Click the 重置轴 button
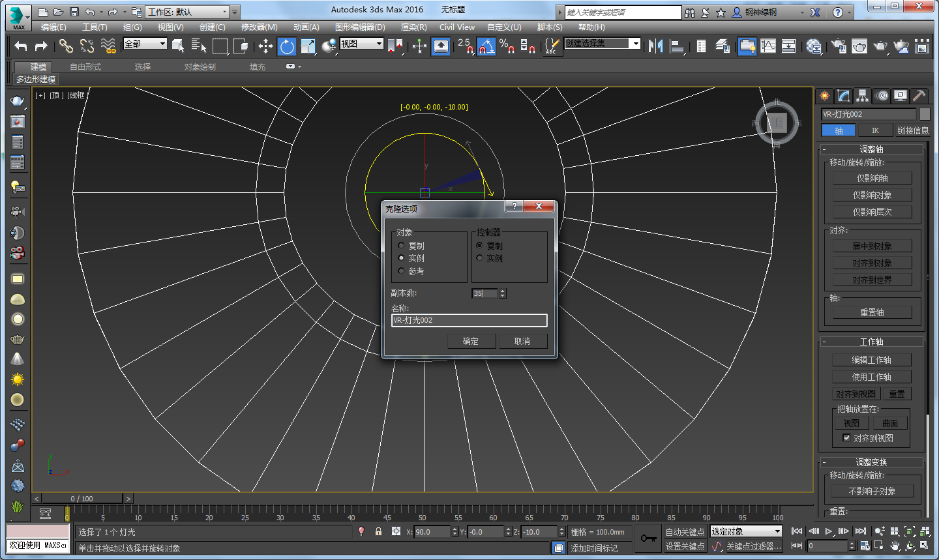 pos(872,312)
